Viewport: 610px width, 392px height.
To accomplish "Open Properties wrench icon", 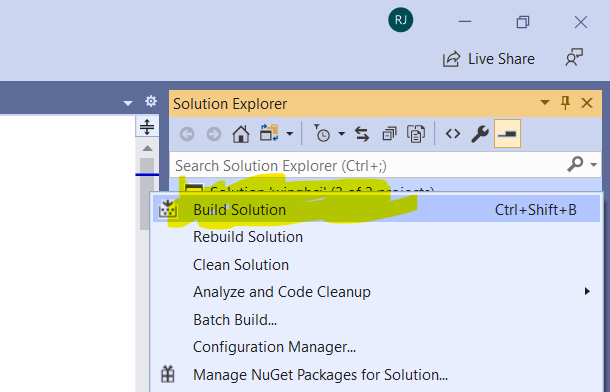I will pyautogui.click(x=480, y=134).
